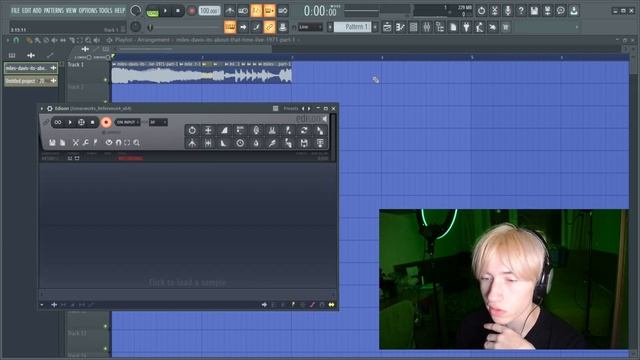This screenshot has height=360, width=640.
Task: Toggle the metronome button
Action: coord(230,11)
